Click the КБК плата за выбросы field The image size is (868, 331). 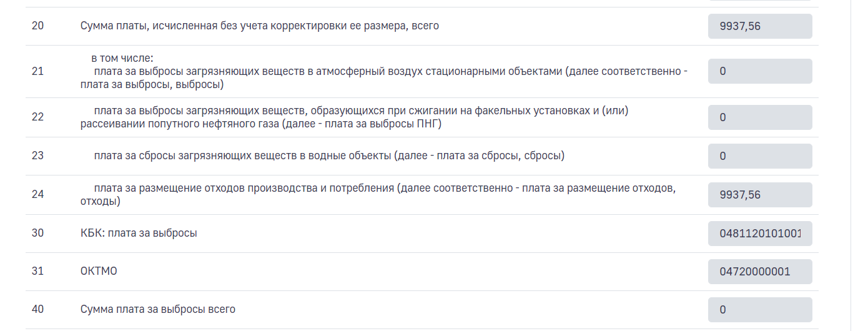759,234
